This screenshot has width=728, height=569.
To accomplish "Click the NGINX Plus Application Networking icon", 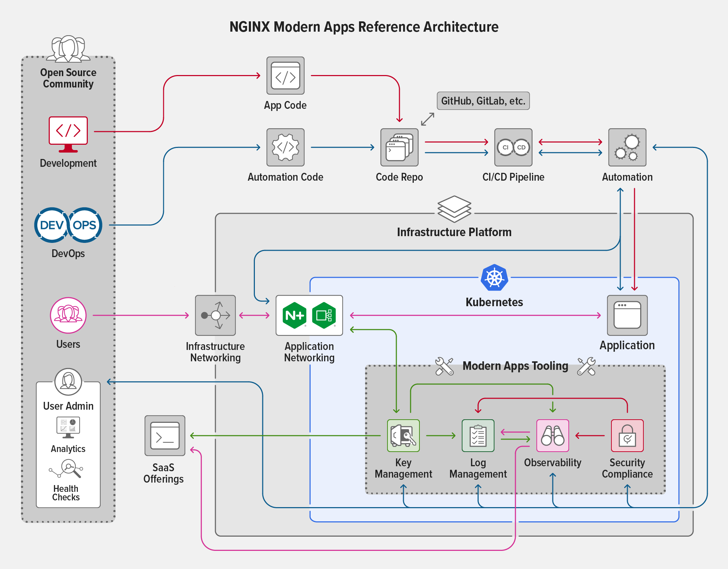I will 309,316.
